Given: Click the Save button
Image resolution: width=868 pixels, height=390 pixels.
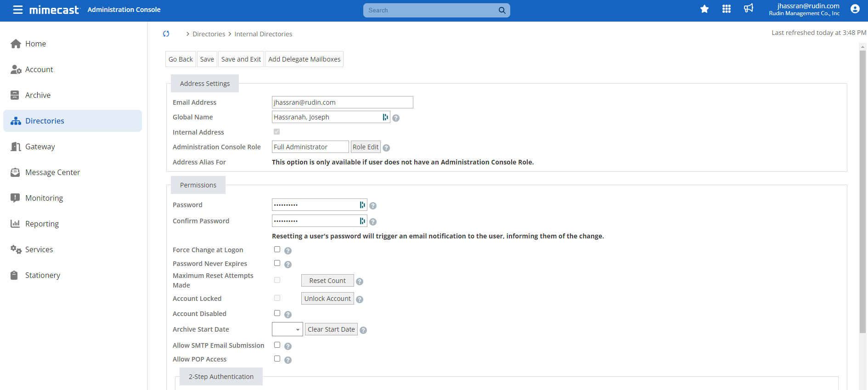Looking at the screenshot, I should point(207,59).
